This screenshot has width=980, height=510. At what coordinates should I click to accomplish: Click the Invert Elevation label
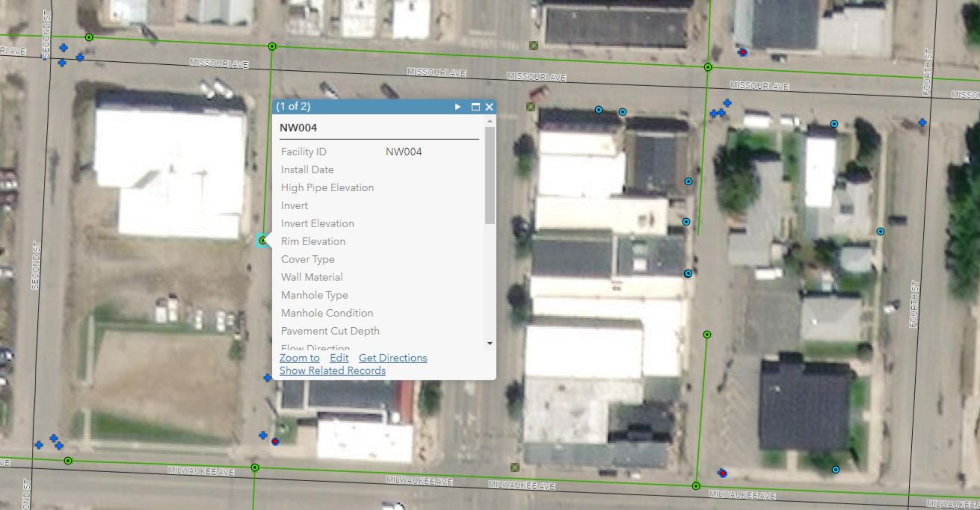318,224
